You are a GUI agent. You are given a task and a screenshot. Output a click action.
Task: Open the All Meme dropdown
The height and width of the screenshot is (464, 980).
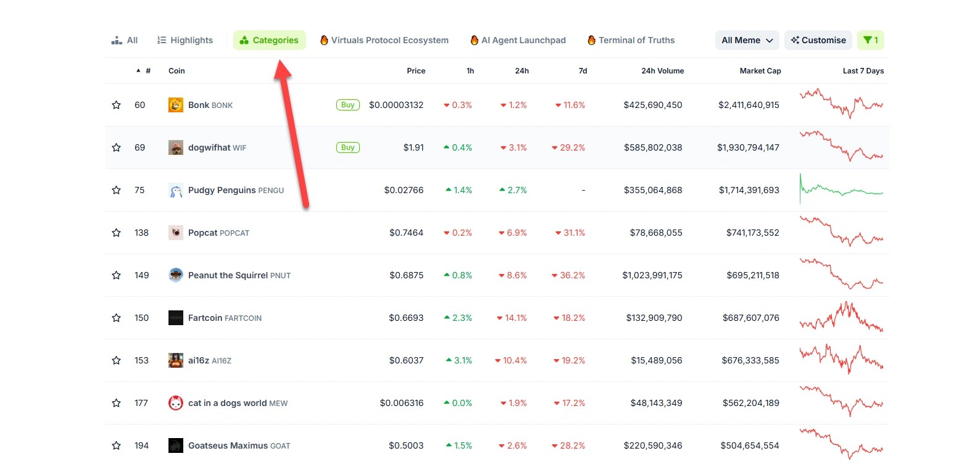tap(747, 40)
